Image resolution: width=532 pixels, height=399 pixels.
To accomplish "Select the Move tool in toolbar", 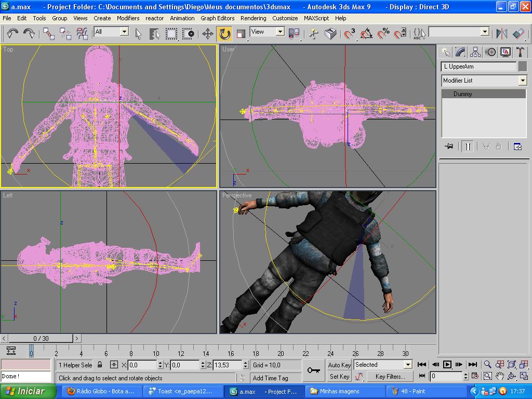I will pyautogui.click(x=207, y=34).
